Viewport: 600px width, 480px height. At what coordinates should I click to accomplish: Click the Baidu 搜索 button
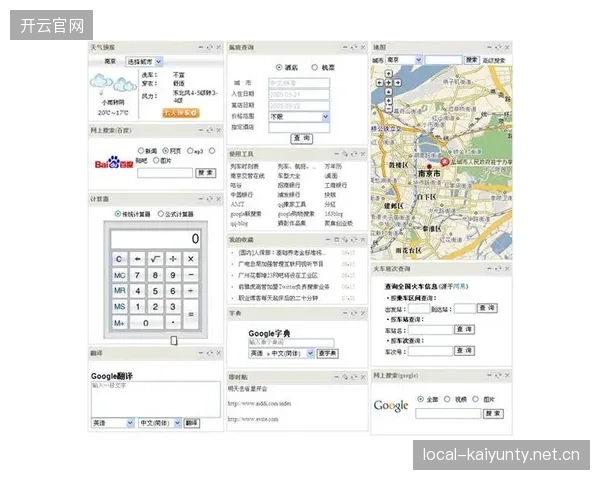[x=206, y=173]
